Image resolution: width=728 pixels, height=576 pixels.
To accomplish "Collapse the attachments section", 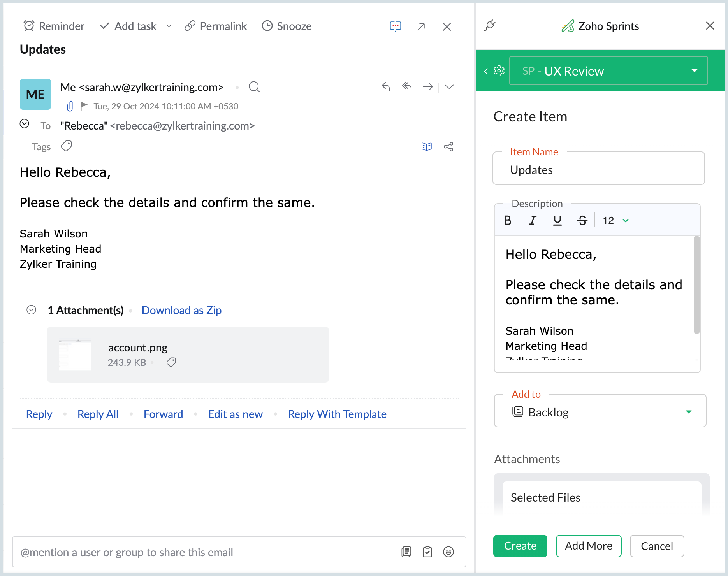I will pos(31,310).
